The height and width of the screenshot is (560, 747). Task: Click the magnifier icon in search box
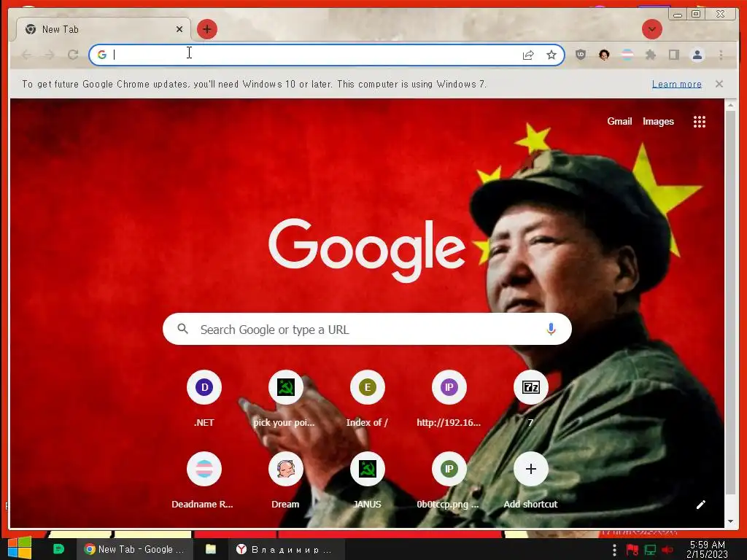(x=182, y=329)
